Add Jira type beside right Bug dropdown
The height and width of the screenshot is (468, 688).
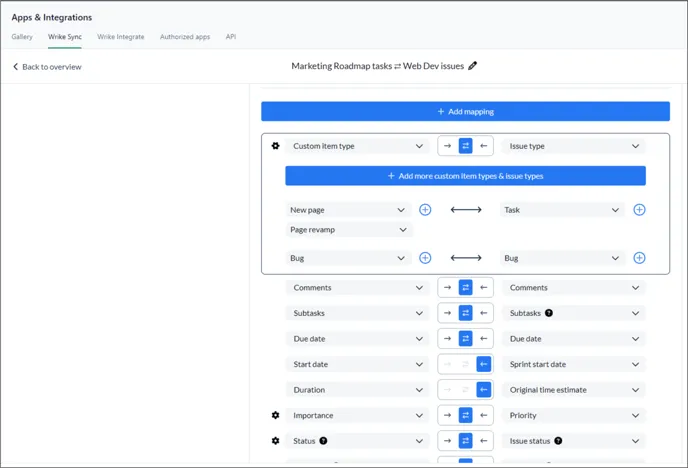click(x=639, y=258)
